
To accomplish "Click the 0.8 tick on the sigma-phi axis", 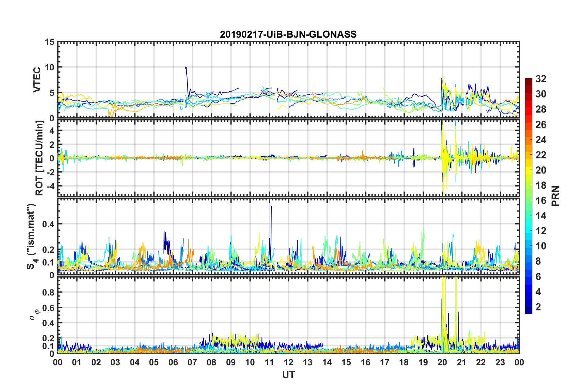I will click(49, 292).
